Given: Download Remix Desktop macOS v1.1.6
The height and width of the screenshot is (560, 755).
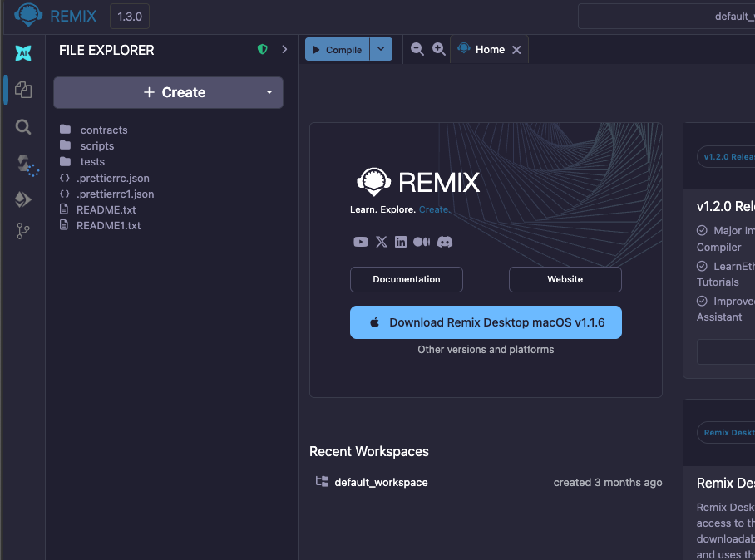Looking at the screenshot, I should coord(486,322).
